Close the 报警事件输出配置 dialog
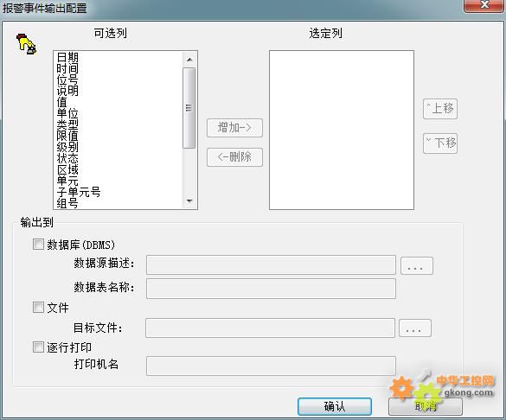The height and width of the screenshot is (420, 506). 484,5
